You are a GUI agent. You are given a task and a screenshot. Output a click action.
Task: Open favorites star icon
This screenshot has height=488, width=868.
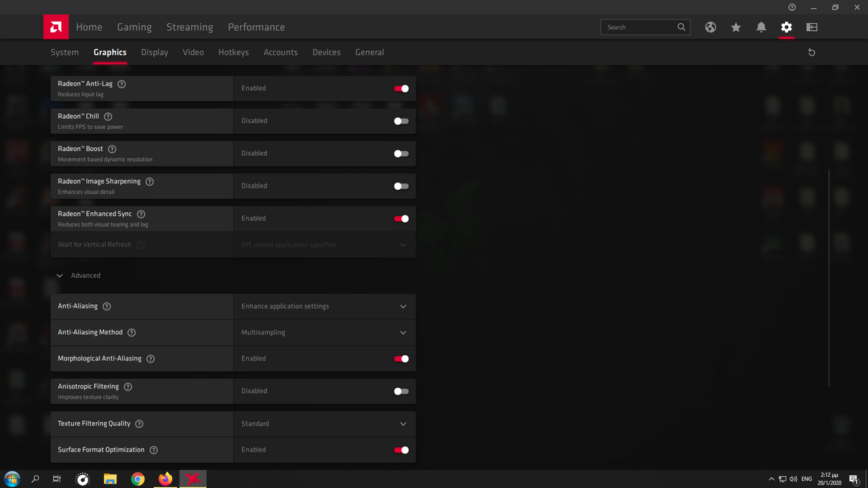pyautogui.click(x=736, y=27)
